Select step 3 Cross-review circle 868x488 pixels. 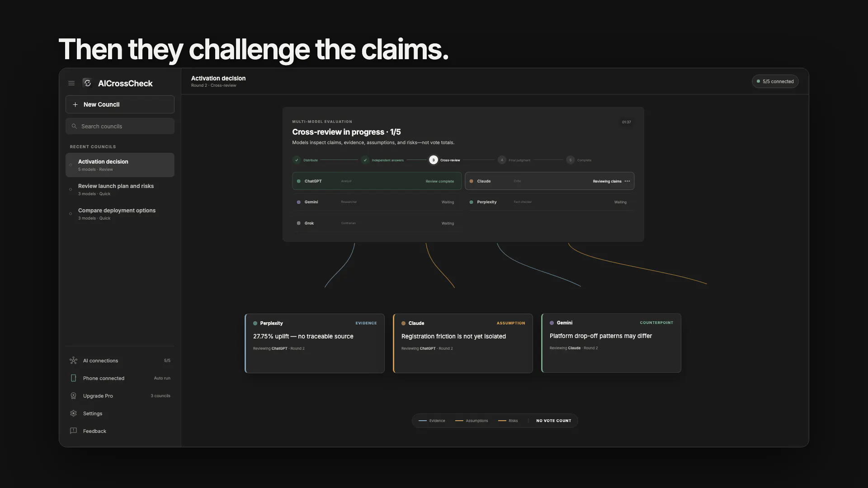[x=434, y=160]
